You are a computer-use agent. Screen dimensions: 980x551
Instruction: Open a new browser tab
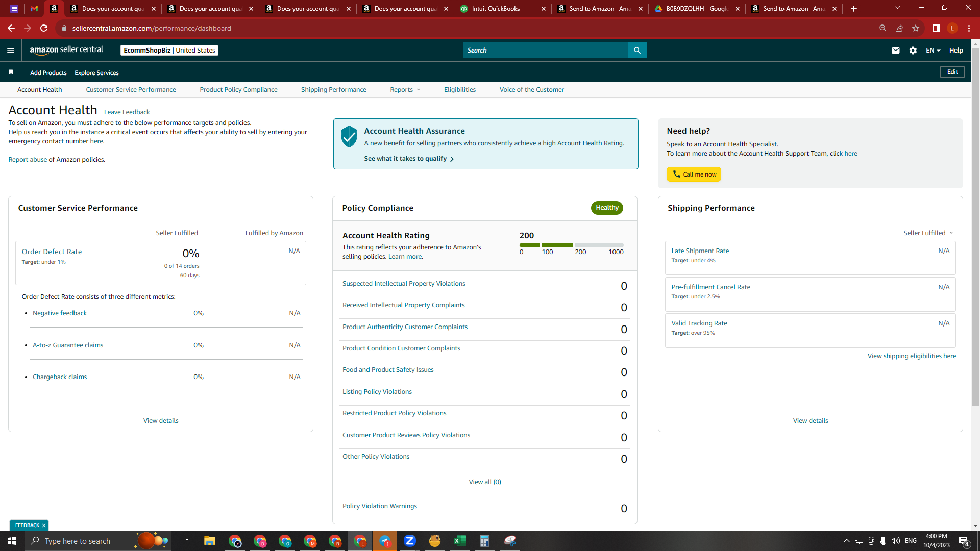pyautogui.click(x=854, y=9)
